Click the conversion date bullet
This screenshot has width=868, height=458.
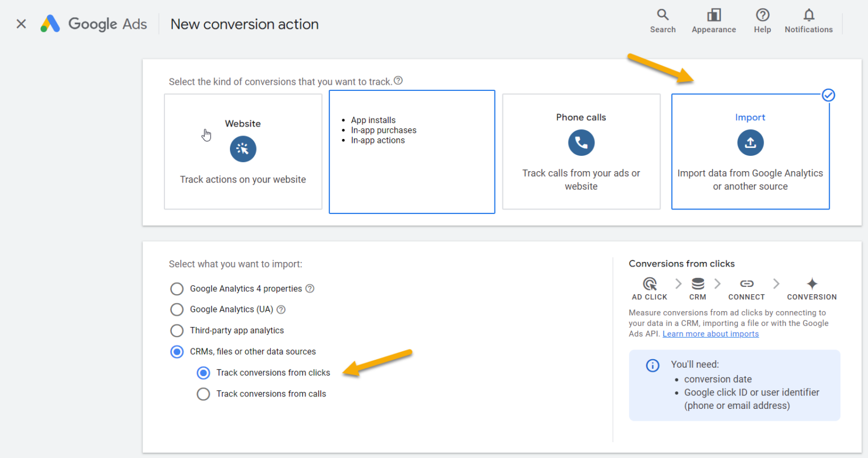[718, 380]
